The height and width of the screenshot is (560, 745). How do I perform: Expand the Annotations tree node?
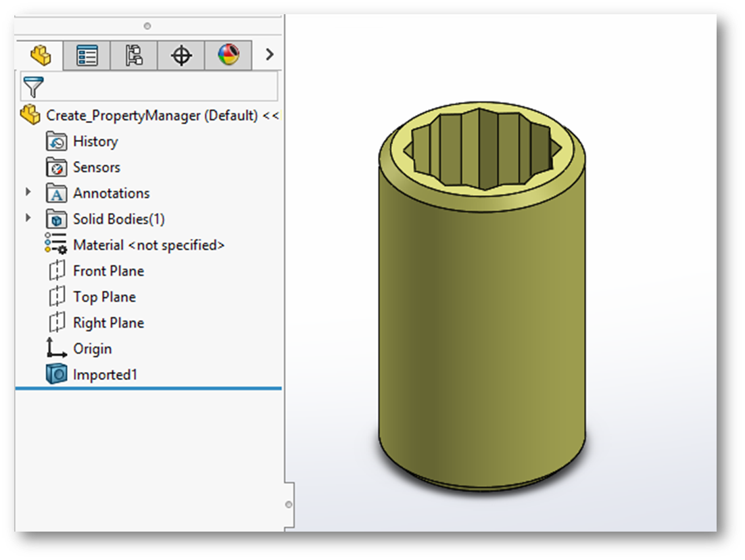point(28,193)
